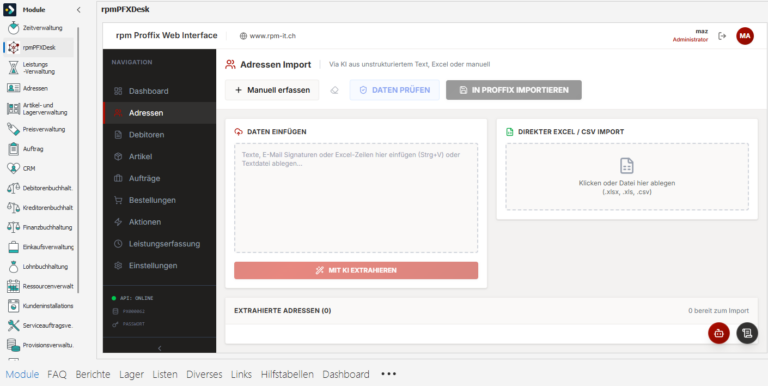The height and width of the screenshot is (386, 768).
Task: Click In Proffix importieren button
Action: click(514, 90)
